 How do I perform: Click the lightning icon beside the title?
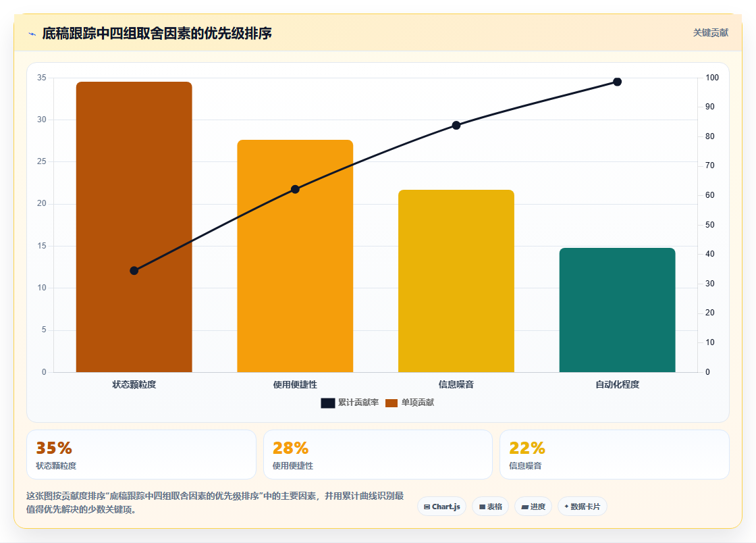click(x=32, y=34)
